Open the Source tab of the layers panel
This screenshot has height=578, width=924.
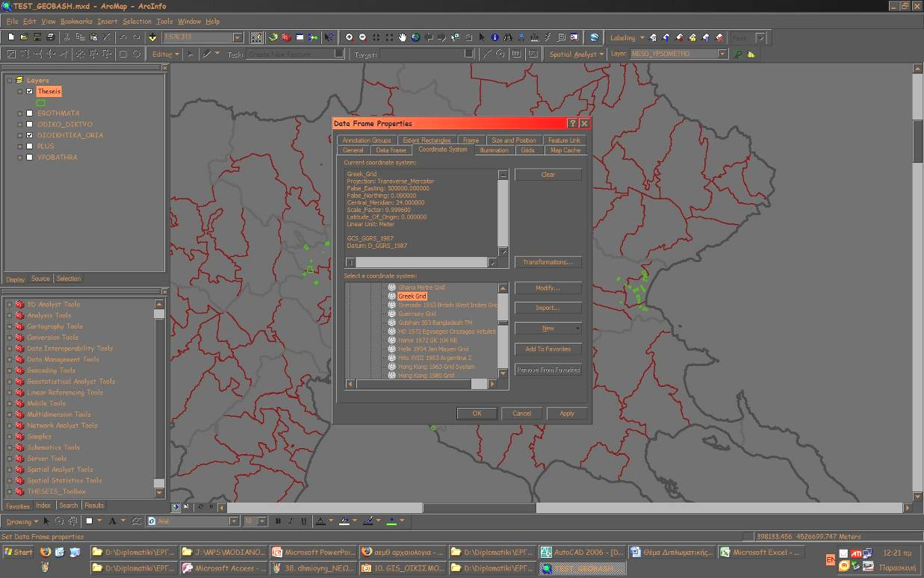(40, 279)
